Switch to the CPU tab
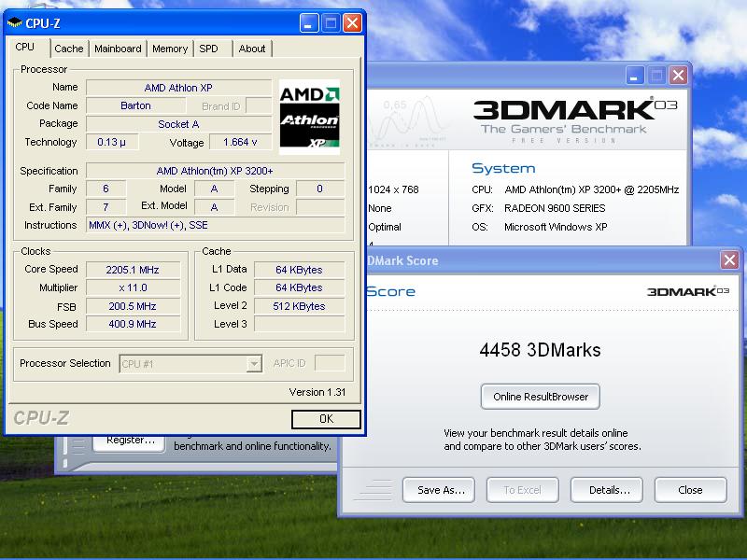 25,48
